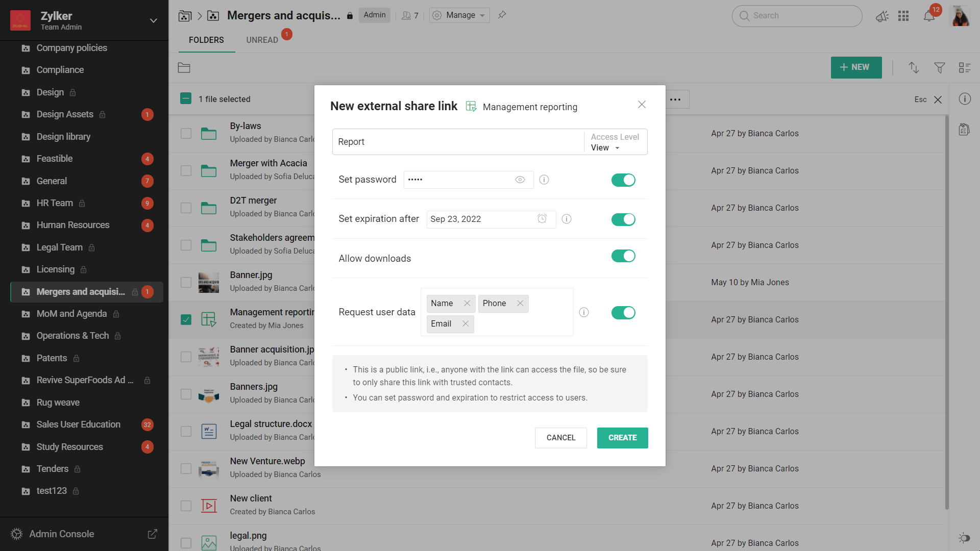Open the Legal Team folder in sidebar
Screen dimensions: 980x551
pos(59,247)
